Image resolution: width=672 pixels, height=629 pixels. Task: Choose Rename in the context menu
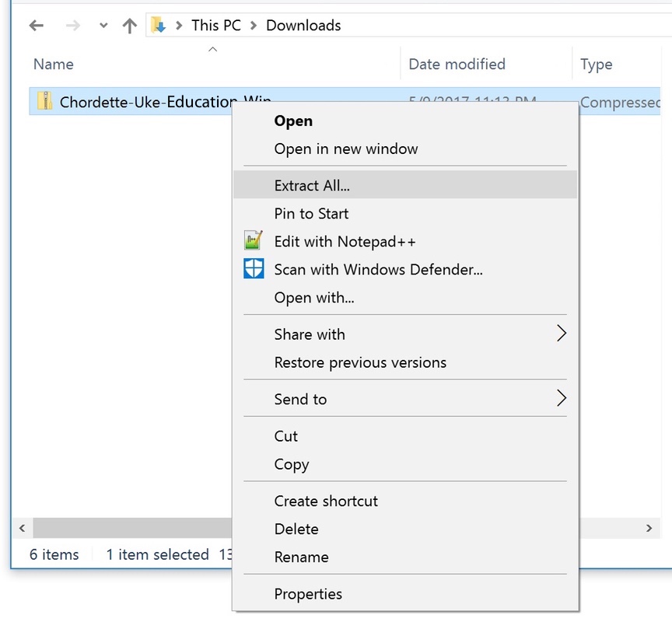point(301,557)
